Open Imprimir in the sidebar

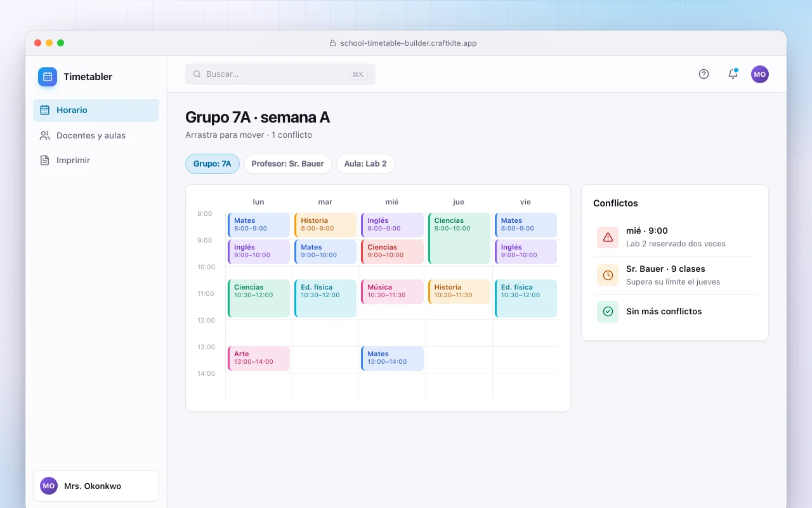tap(96, 160)
